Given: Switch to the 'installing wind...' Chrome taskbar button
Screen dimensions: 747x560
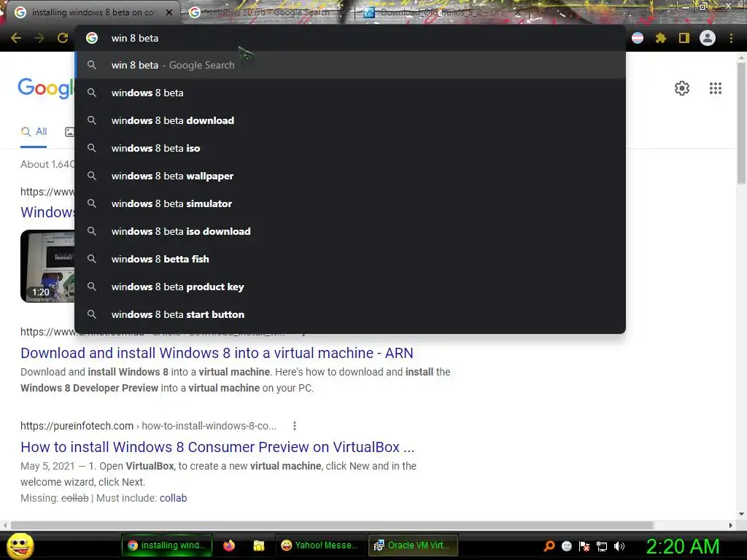Looking at the screenshot, I should pos(167,545).
